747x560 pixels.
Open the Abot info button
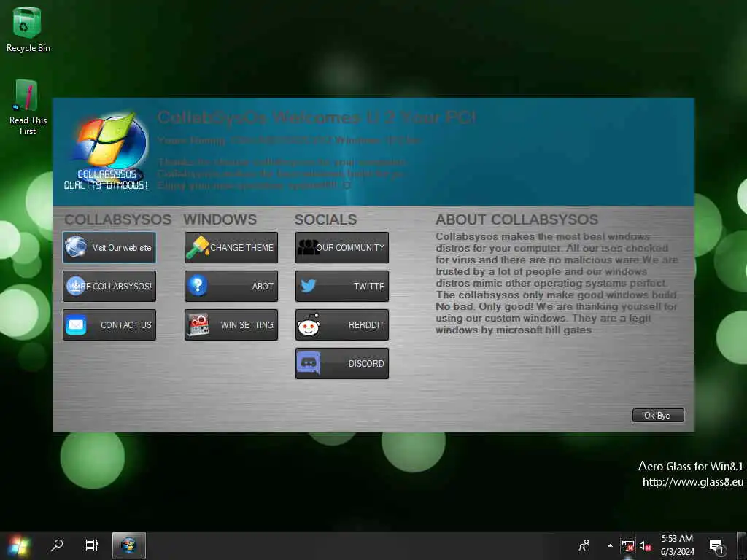click(x=231, y=286)
